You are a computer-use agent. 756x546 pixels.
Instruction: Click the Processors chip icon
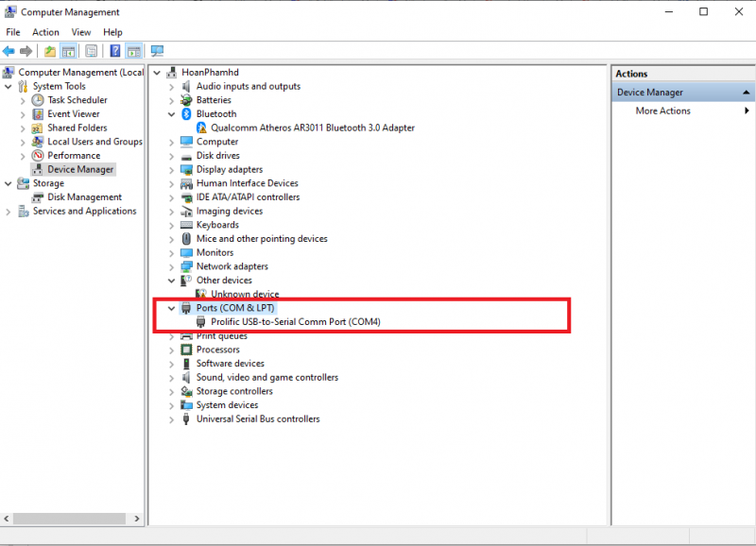click(186, 350)
